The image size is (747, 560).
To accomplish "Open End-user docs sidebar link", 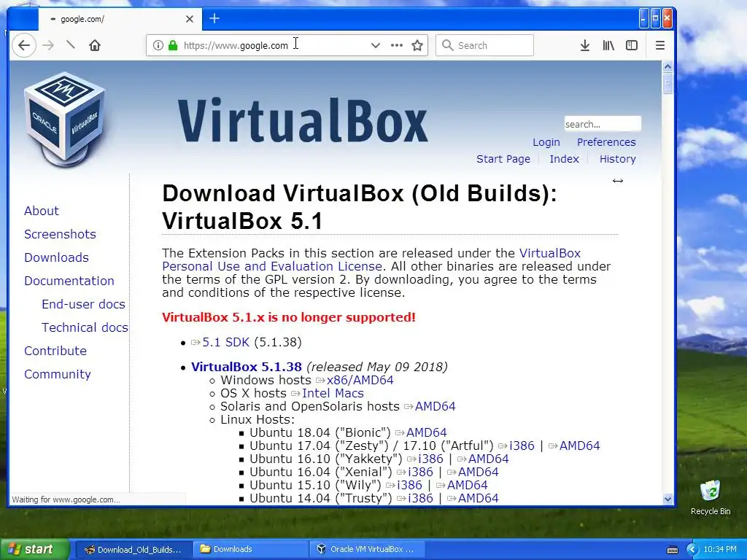I will 83,304.
